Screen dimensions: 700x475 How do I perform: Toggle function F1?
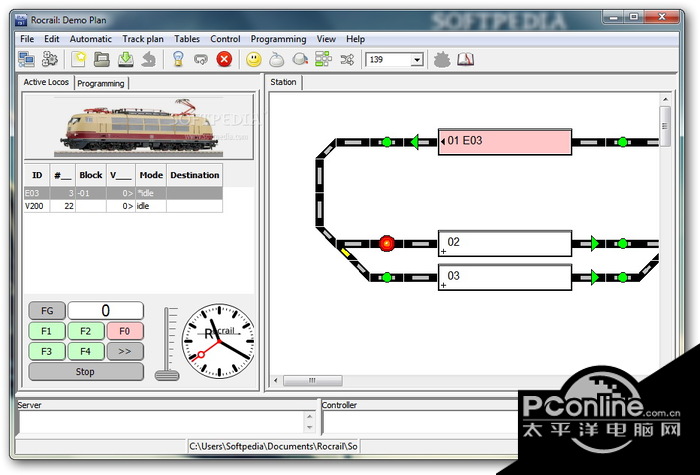pos(46,331)
